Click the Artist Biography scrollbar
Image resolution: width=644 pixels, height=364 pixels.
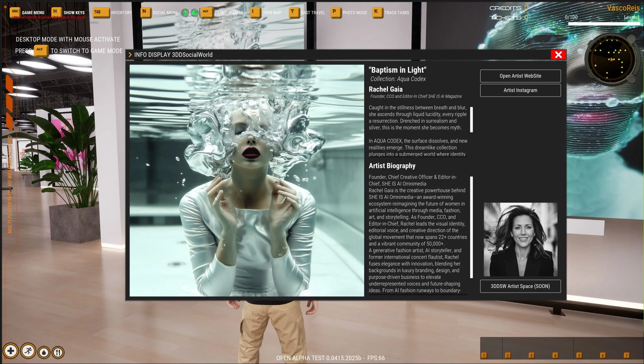(471, 227)
